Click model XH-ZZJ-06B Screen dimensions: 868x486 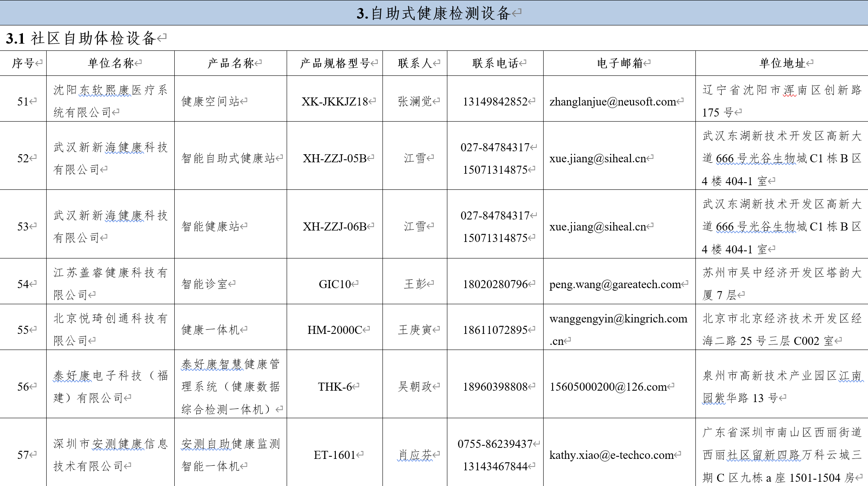pos(335,227)
